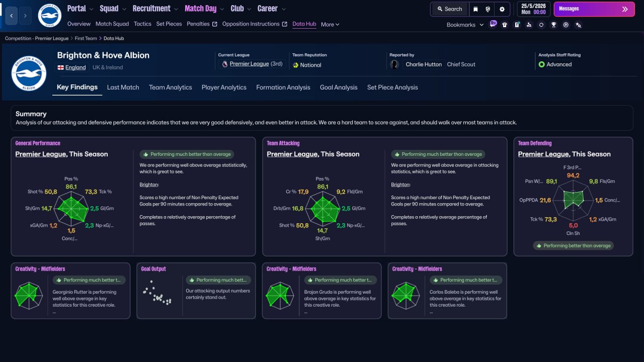Click the Team Reputation ball icon beside National
The image size is (644, 362).
click(x=295, y=65)
